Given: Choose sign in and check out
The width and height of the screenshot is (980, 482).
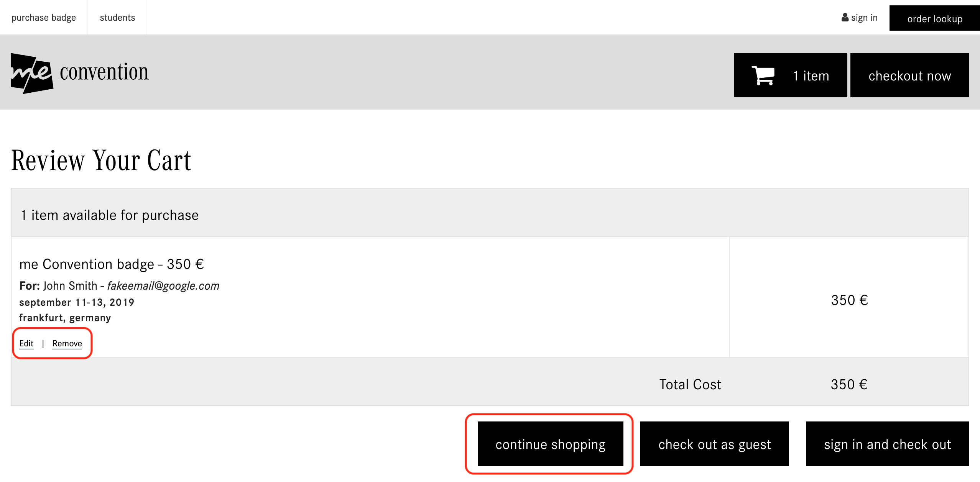Looking at the screenshot, I should (x=887, y=444).
